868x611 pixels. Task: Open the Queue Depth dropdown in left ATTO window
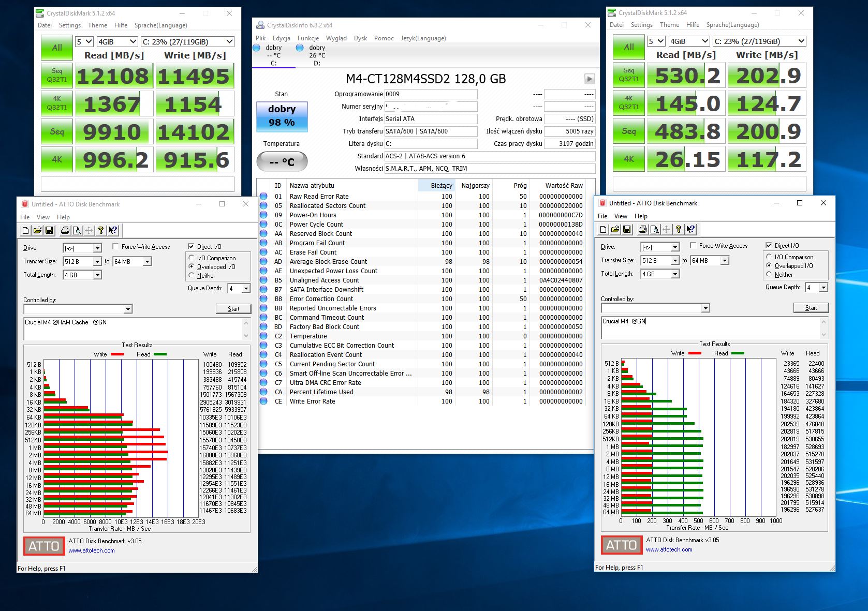(246, 289)
